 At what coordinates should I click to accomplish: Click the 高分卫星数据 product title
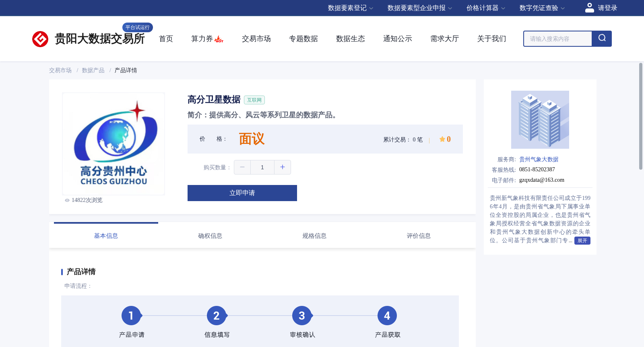pyautogui.click(x=214, y=100)
